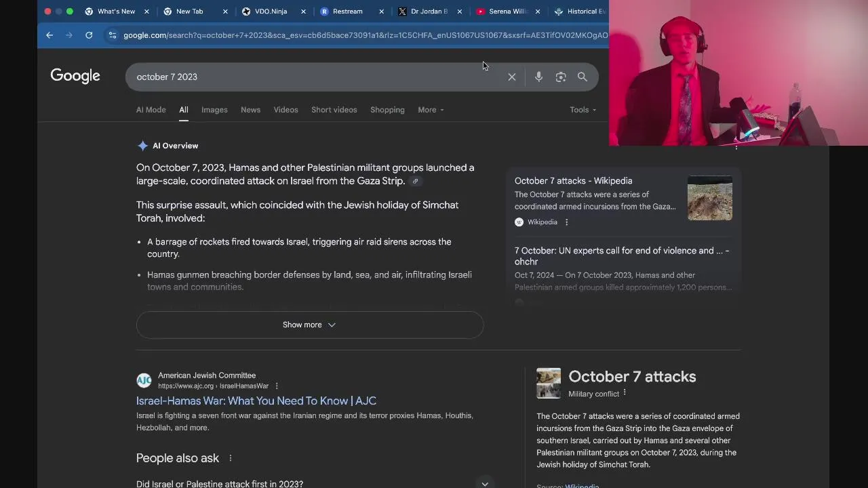868x488 pixels.
Task: Click the browser forward arrow
Action: (69, 35)
